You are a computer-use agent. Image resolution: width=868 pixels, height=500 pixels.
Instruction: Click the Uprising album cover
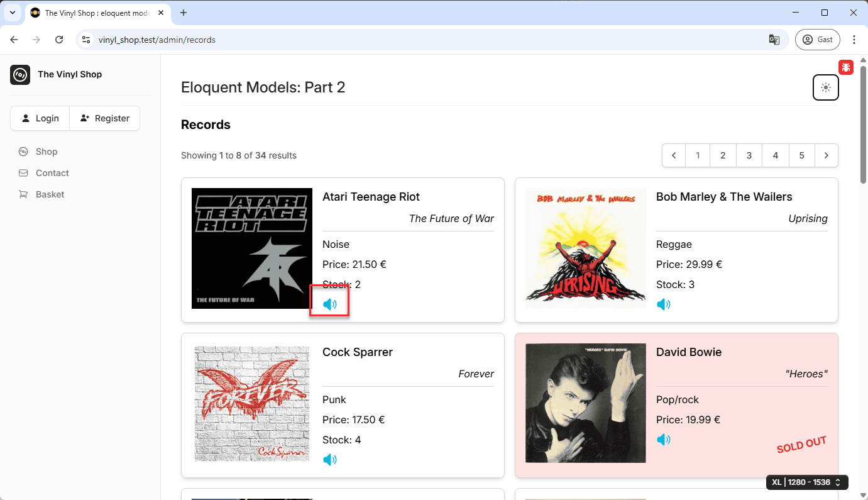[586, 248]
